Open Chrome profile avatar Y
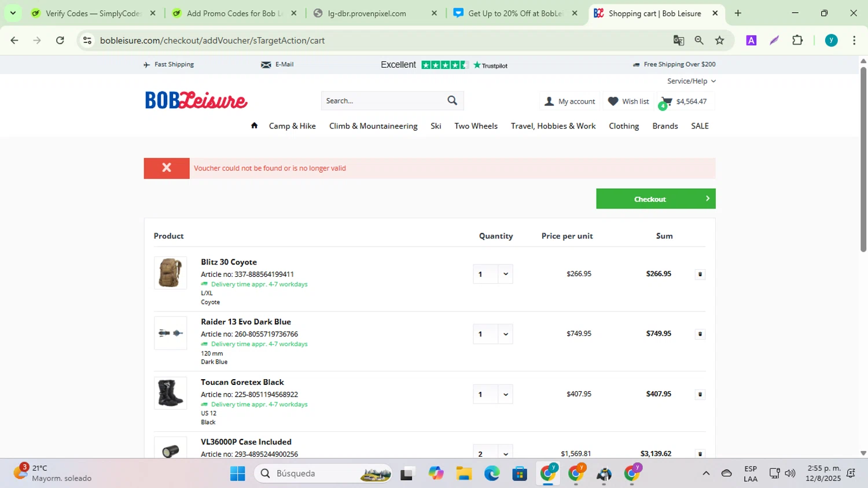 click(832, 41)
